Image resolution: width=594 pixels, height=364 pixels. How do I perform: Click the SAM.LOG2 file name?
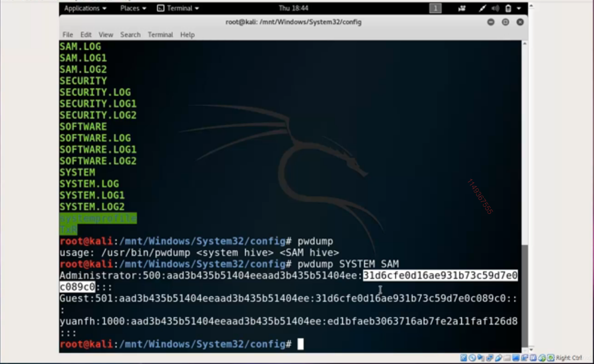(x=83, y=69)
